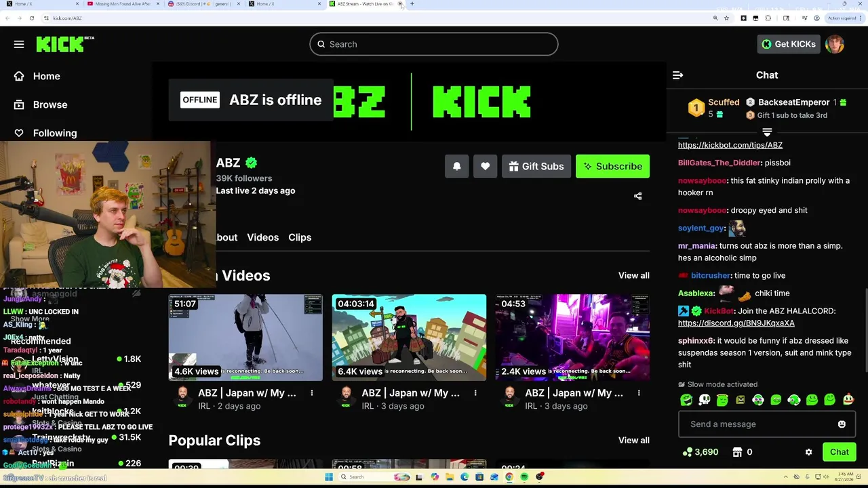Open the emoji picker in message box
Image resolution: width=868 pixels, height=488 pixels.
[842, 424]
